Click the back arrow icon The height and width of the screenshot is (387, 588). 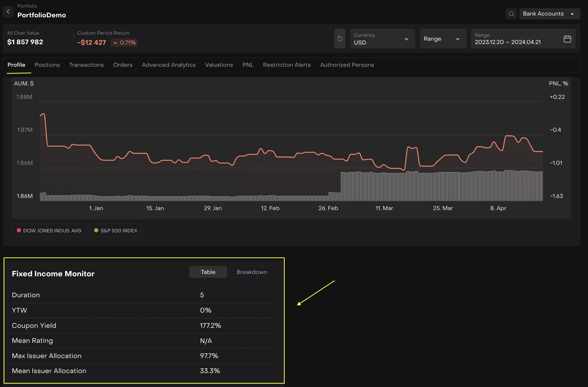[8, 12]
